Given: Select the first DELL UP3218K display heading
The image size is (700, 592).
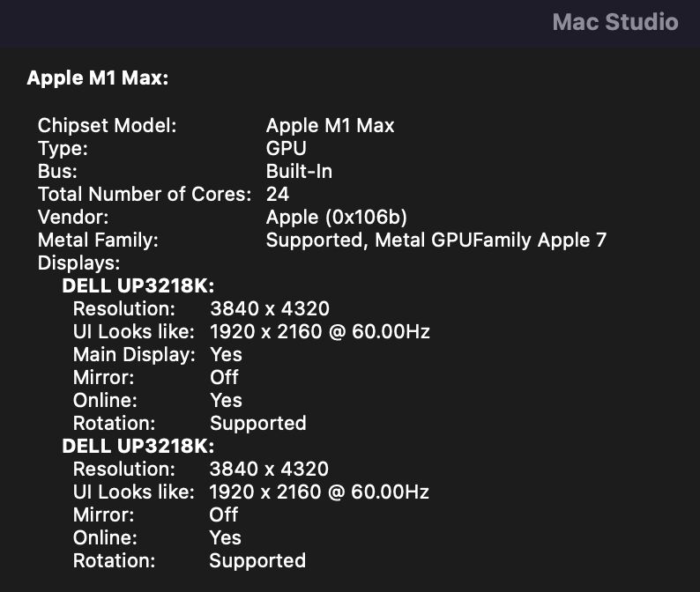Looking at the screenshot, I should click(138, 285).
